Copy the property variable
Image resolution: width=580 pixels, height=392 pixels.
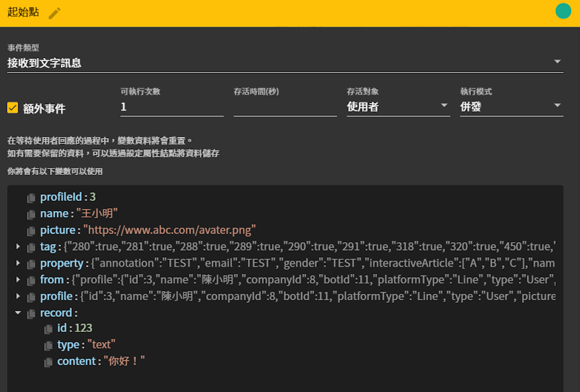(31, 264)
